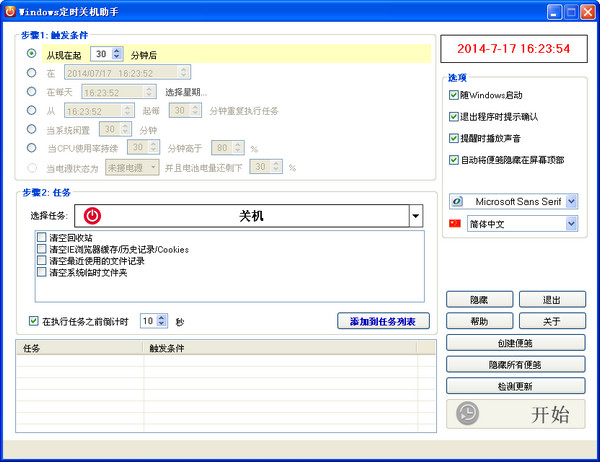The height and width of the screenshot is (462, 600).
Task: Decrease the countdown seconds spinner value
Action: tap(161, 324)
